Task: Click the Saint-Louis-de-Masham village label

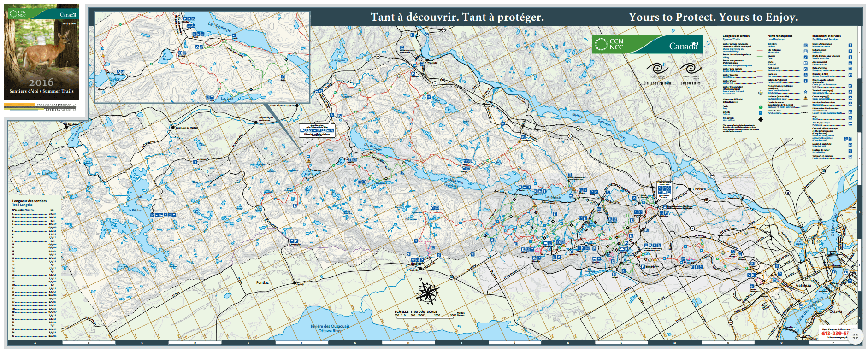Action: 187,128
